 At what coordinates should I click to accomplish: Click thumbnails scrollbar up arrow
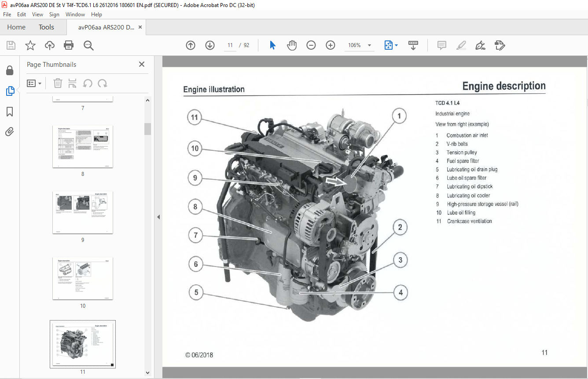(147, 100)
